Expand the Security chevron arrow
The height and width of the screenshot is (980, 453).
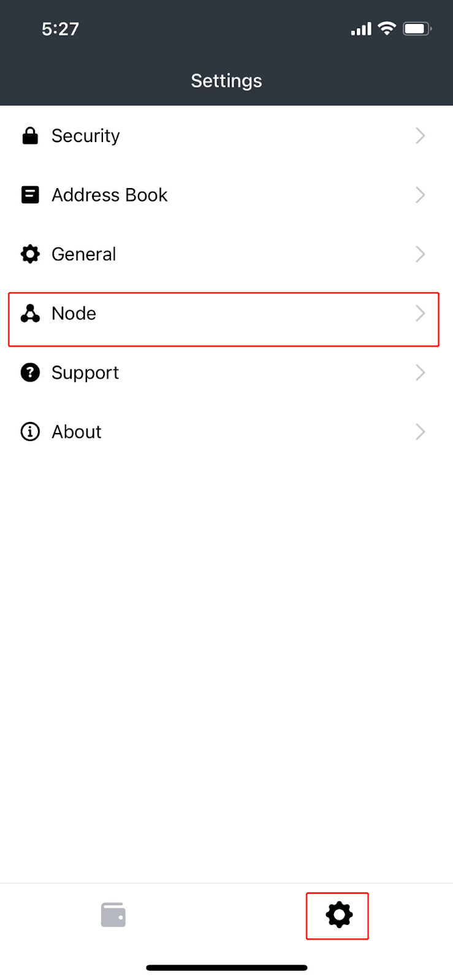pos(420,135)
